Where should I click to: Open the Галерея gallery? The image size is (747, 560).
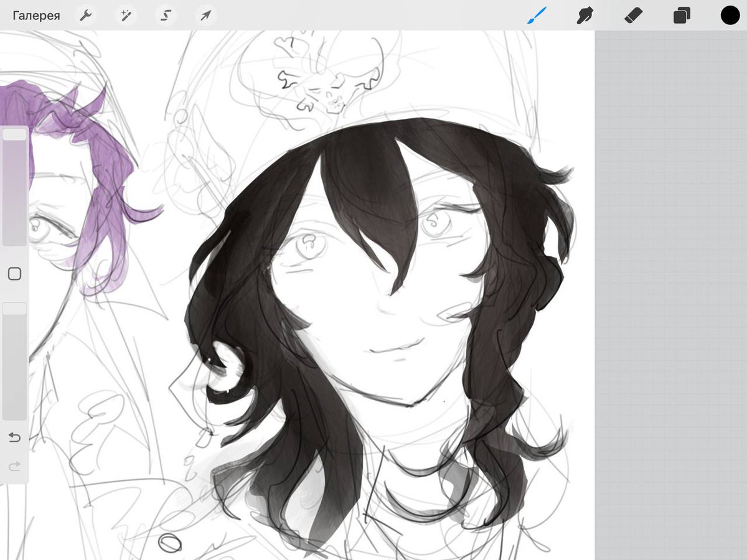(x=36, y=16)
